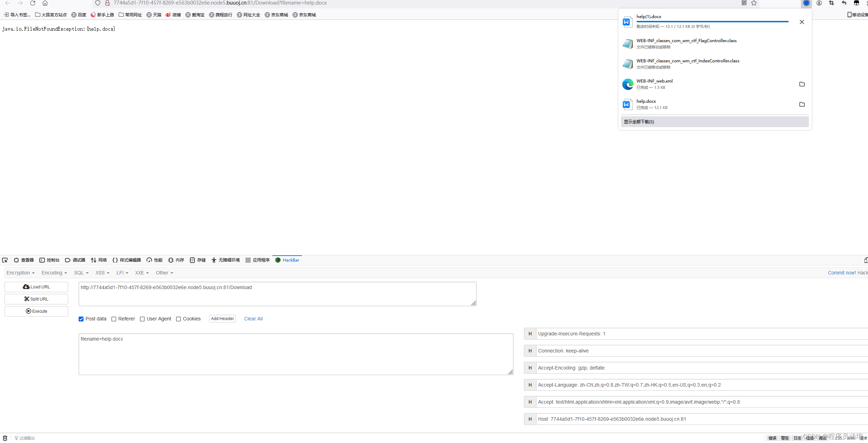Clear console output with trash icon

point(5,438)
